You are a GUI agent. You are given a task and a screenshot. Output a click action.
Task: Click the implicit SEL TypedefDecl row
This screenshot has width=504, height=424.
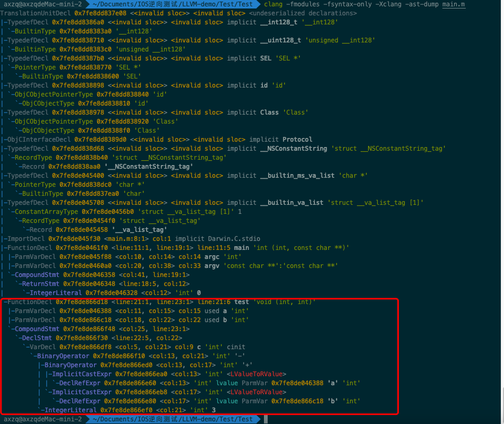pyautogui.click(x=151, y=58)
